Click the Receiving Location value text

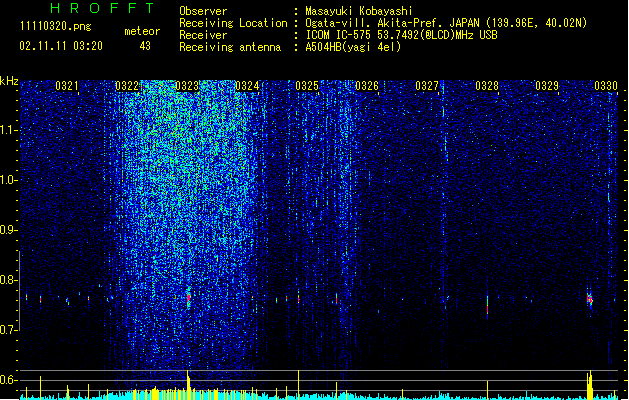click(446, 23)
